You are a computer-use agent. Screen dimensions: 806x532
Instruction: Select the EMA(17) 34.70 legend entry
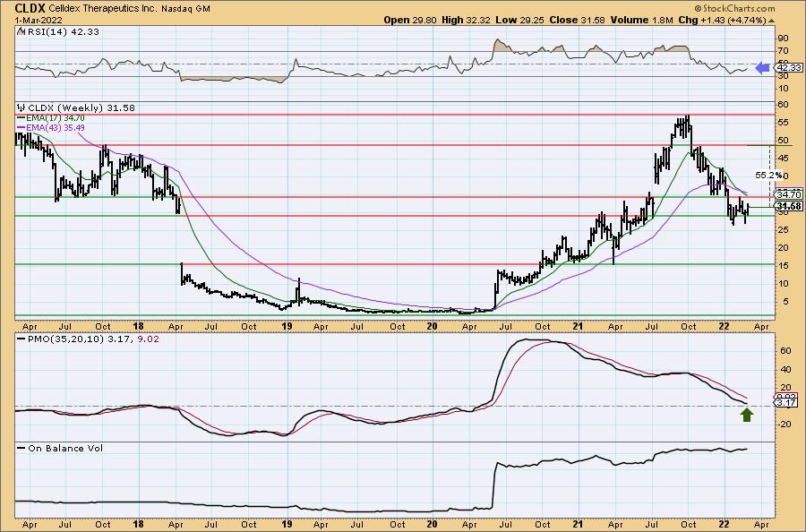(50, 118)
